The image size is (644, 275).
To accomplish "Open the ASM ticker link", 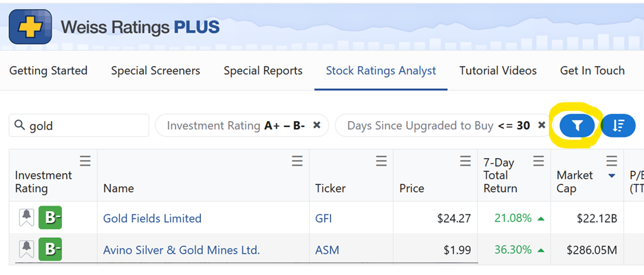I will (x=328, y=250).
